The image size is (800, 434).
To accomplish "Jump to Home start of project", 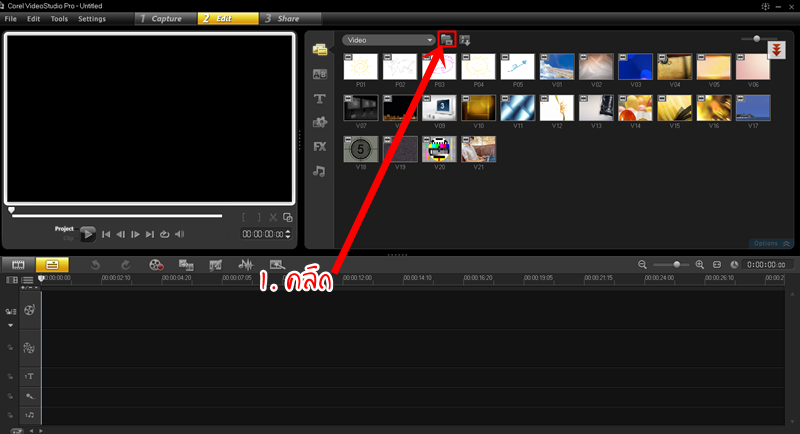I will pyautogui.click(x=106, y=234).
